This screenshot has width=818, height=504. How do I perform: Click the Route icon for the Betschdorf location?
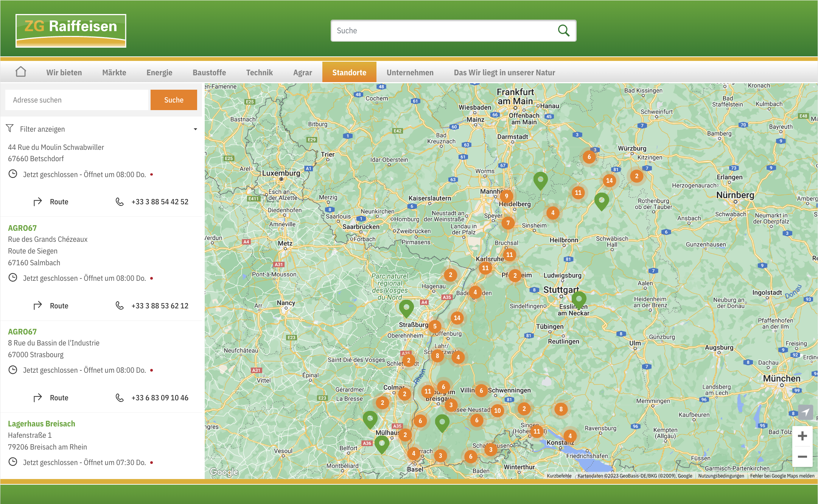click(37, 201)
